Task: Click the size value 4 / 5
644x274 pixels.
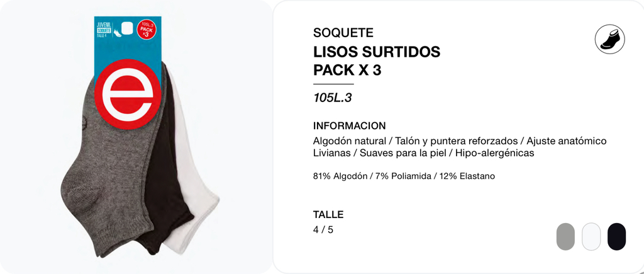Action: (x=323, y=229)
